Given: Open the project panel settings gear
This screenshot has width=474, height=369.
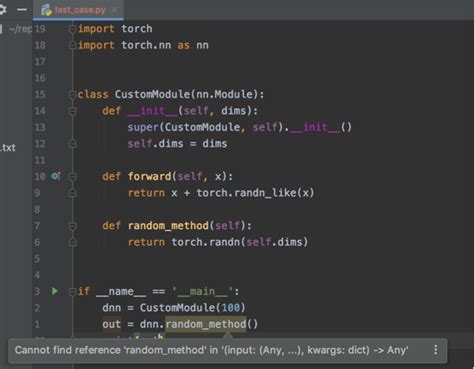Looking at the screenshot, I should [x=2, y=9].
